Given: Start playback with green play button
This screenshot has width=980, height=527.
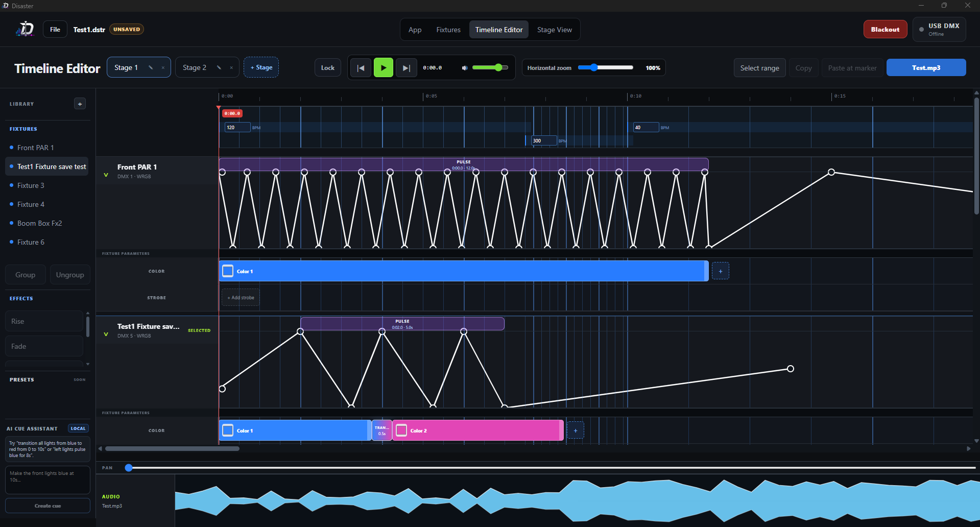Looking at the screenshot, I should coord(384,67).
